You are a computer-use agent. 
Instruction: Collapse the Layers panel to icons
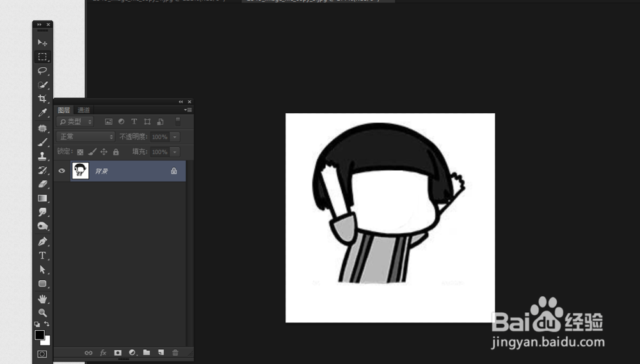point(181,102)
